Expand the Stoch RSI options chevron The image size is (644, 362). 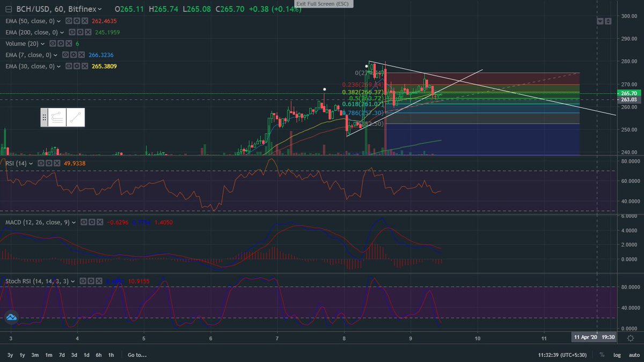pyautogui.click(x=72, y=280)
